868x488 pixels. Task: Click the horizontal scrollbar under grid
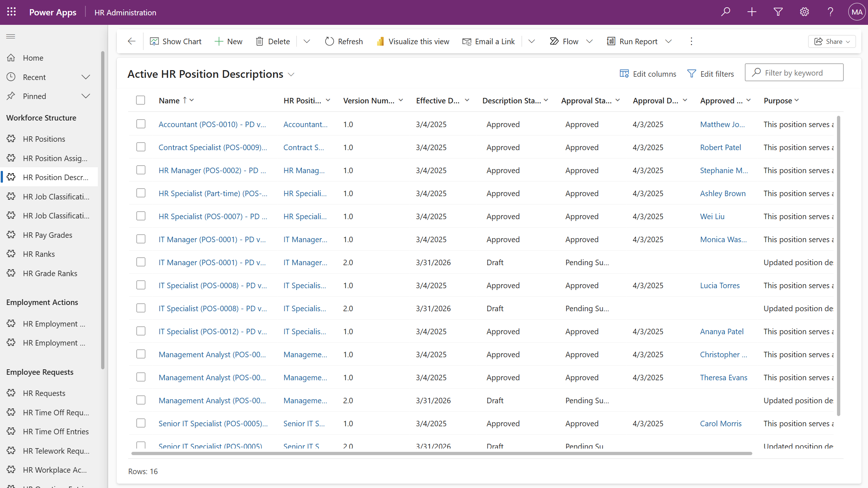442,454
